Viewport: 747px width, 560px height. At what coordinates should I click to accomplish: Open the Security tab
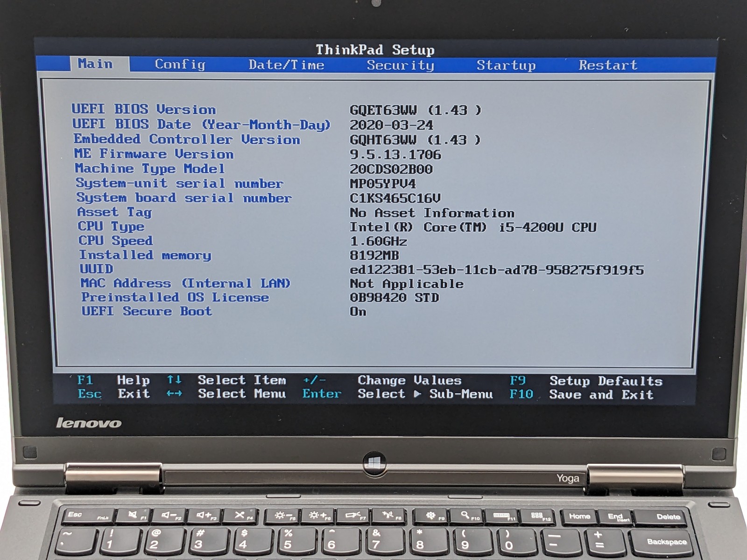click(x=400, y=65)
